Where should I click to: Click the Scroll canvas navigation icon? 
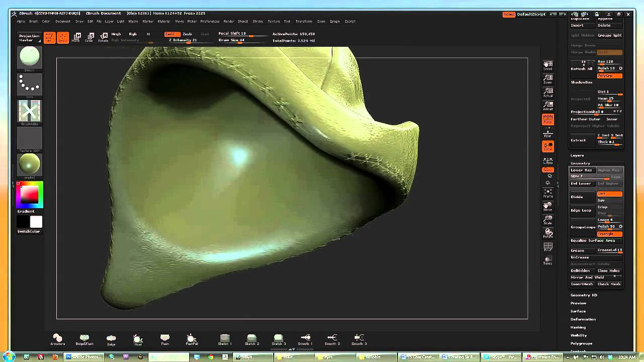pos(548,65)
